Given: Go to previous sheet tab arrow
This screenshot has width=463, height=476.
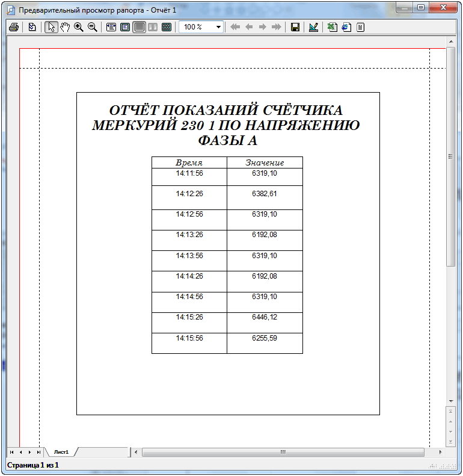Looking at the screenshot, I should (x=20, y=452).
